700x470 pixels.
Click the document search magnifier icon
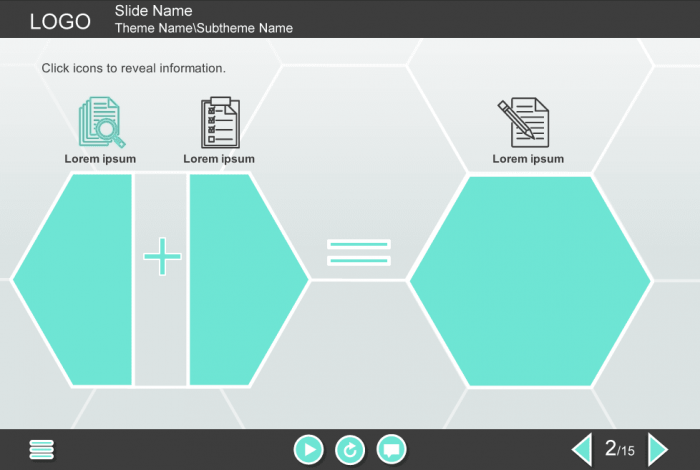pyautogui.click(x=102, y=122)
